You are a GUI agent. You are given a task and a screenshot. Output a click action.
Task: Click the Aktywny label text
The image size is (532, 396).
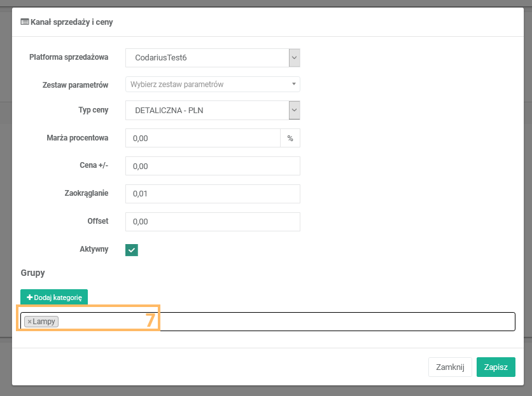[x=94, y=250]
